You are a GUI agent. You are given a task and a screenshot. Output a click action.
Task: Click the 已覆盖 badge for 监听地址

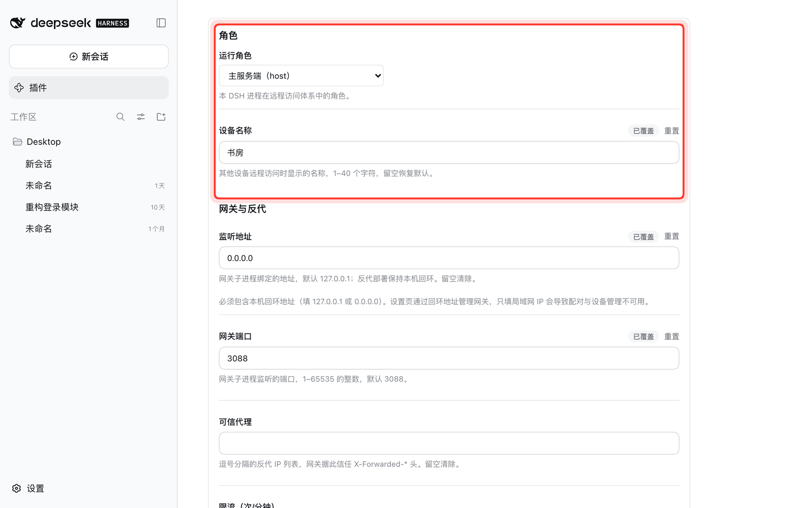(x=644, y=237)
